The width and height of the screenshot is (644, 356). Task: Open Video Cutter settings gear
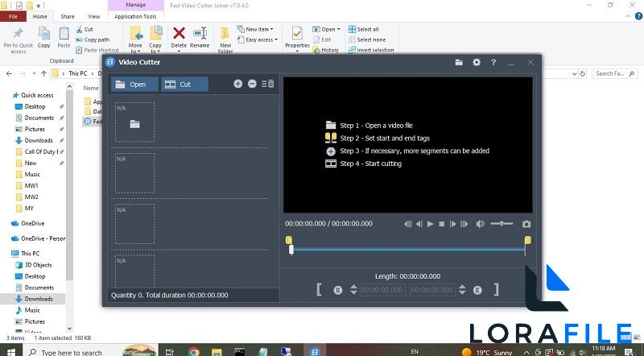(477, 63)
